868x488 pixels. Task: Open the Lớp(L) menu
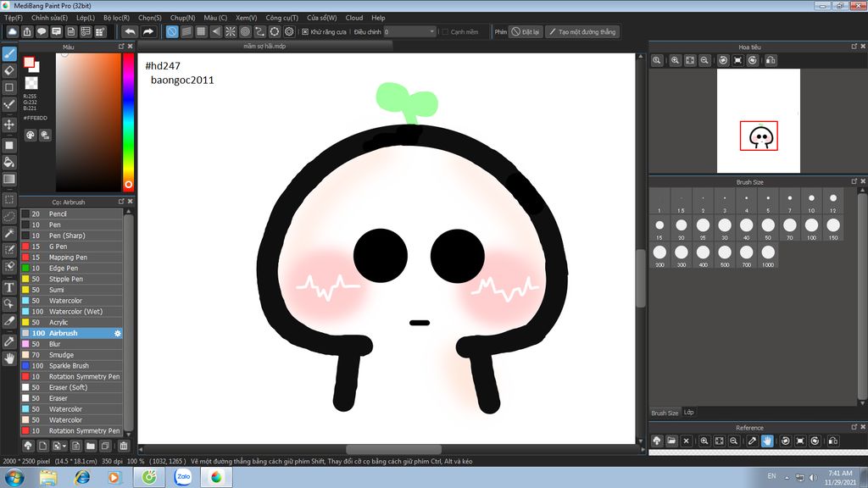[x=86, y=18]
